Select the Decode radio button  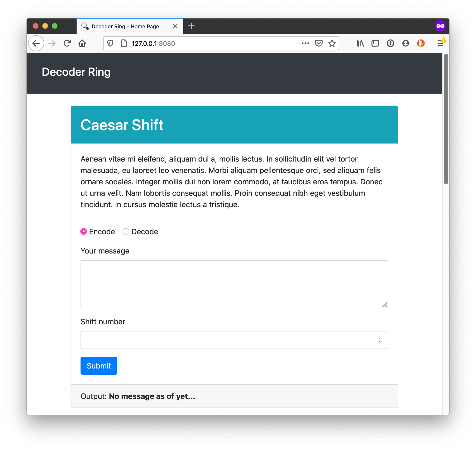click(126, 231)
